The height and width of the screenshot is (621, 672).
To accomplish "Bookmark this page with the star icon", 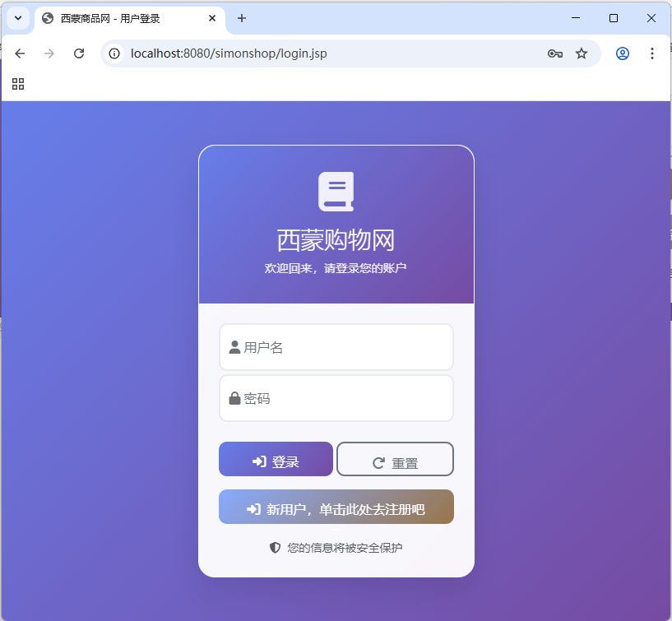I will 582,53.
